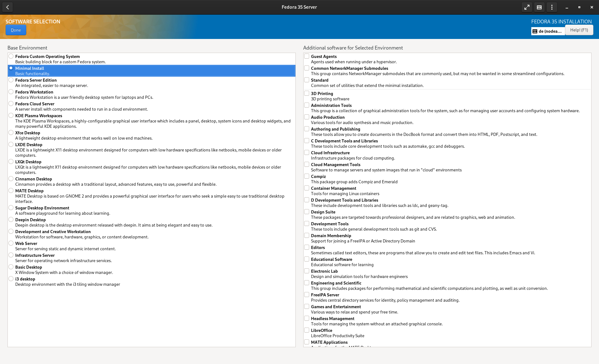Click the keyboard layout indicator 'de (nodea...'

(548, 31)
